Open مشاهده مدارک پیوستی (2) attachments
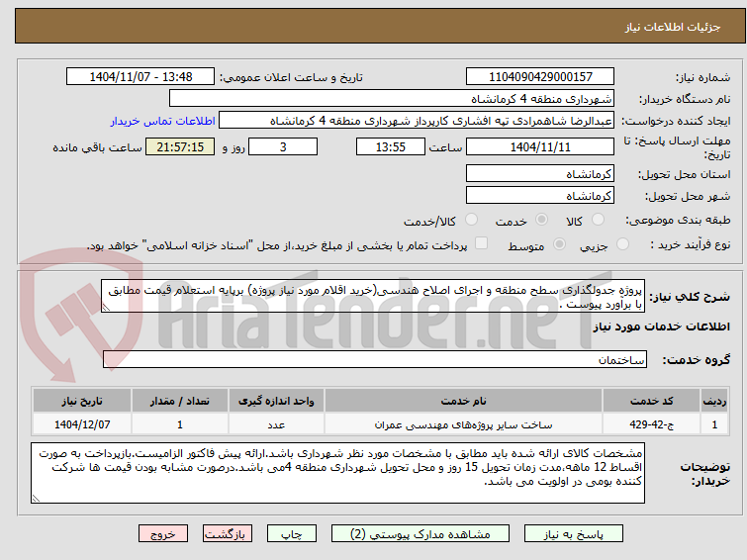The width and height of the screenshot is (747, 560). coord(420,534)
